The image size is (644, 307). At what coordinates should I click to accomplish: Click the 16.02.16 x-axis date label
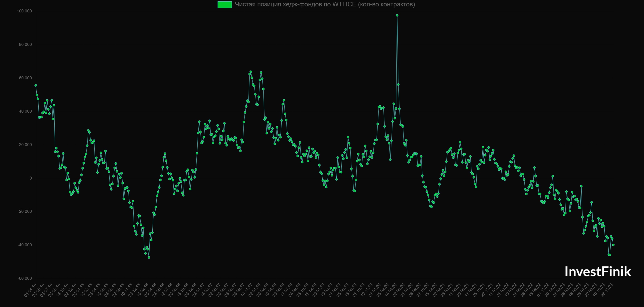[x=143, y=290]
